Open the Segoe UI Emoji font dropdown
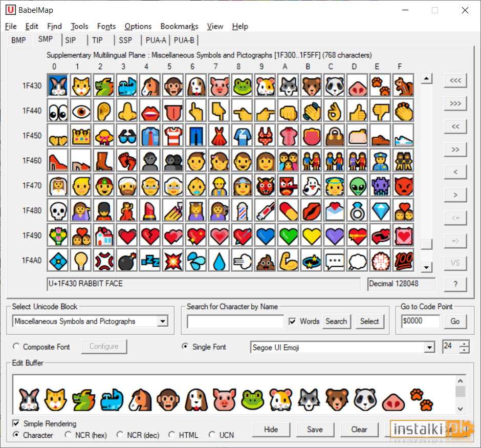 (429, 347)
